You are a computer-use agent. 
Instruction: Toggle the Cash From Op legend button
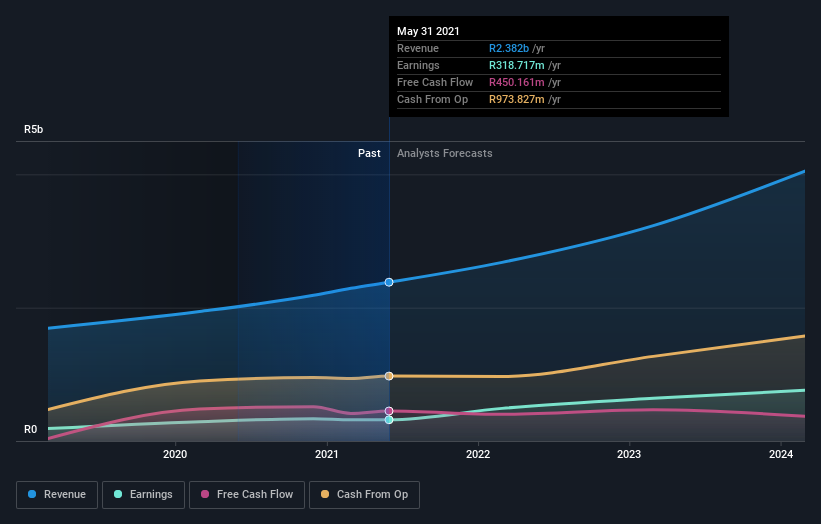(x=364, y=495)
